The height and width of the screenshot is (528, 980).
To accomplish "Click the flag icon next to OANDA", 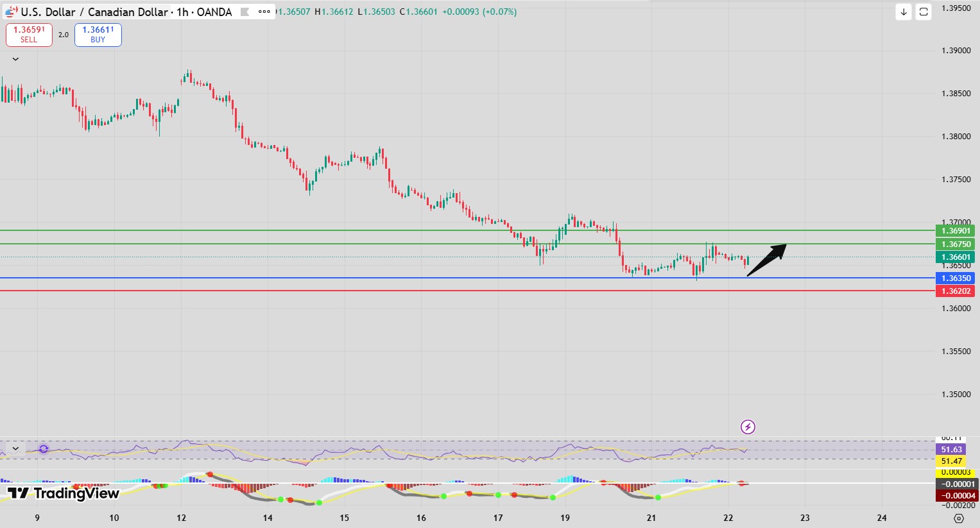I will (245, 12).
